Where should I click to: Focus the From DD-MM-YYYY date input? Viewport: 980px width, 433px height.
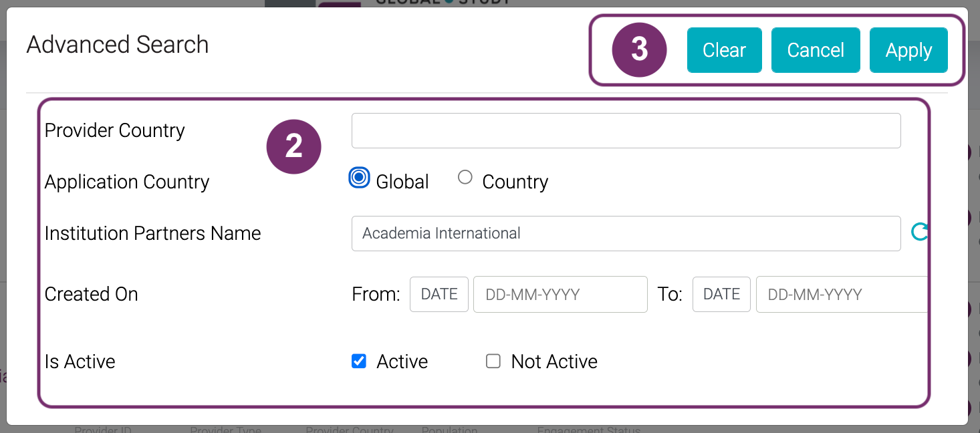[560, 294]
